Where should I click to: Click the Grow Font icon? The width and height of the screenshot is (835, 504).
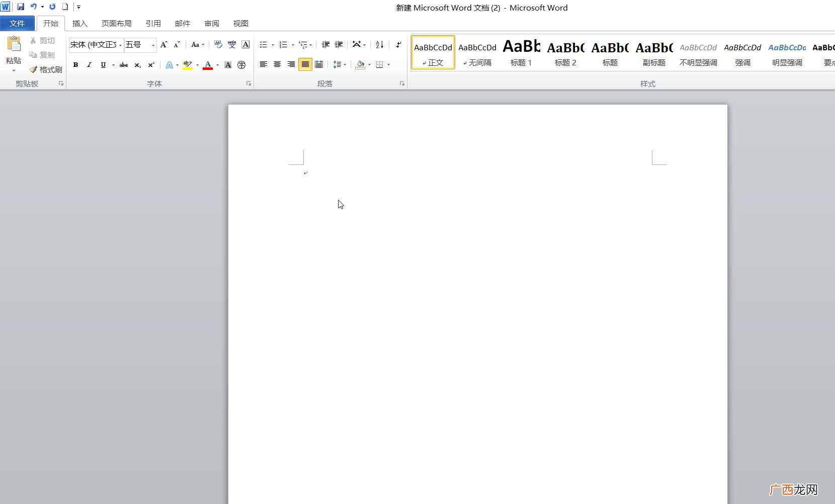click(163, 45)
